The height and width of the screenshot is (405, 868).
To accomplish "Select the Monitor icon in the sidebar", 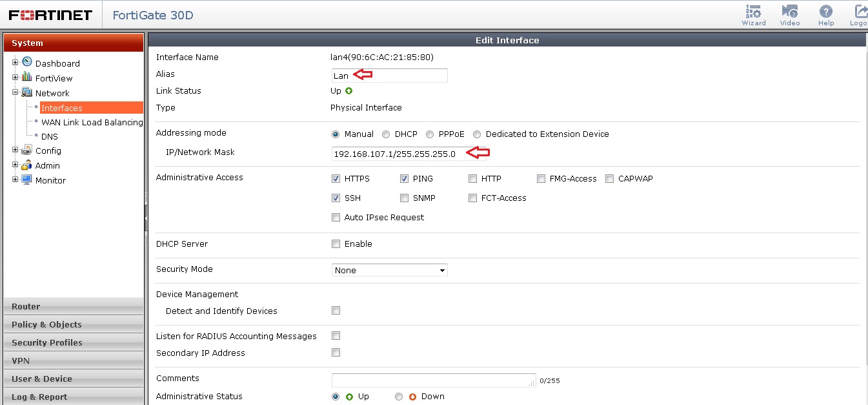I will pos(26,180).
